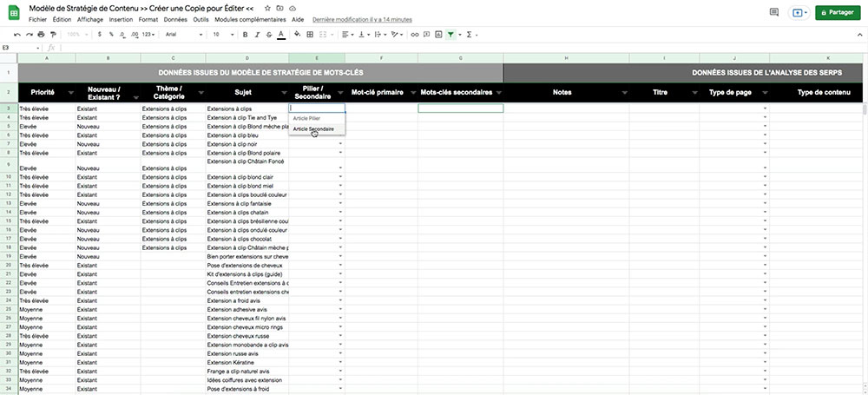Click the functions sigma icon

coord(470,35)
